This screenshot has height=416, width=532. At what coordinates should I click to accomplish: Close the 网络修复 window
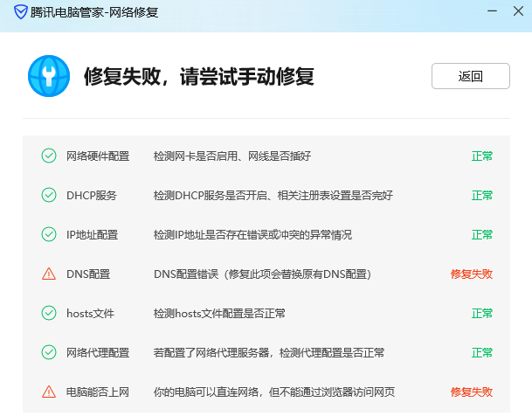click(518, 11)
